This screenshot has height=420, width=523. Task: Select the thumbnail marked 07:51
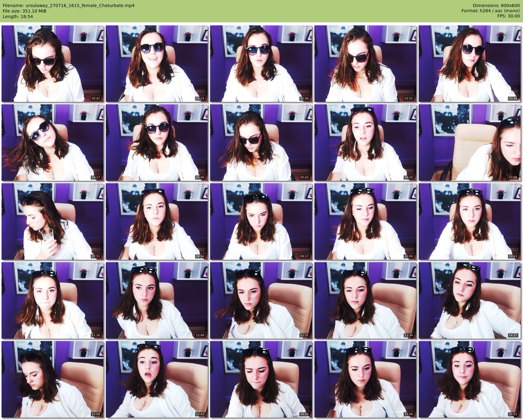[53, 221]
